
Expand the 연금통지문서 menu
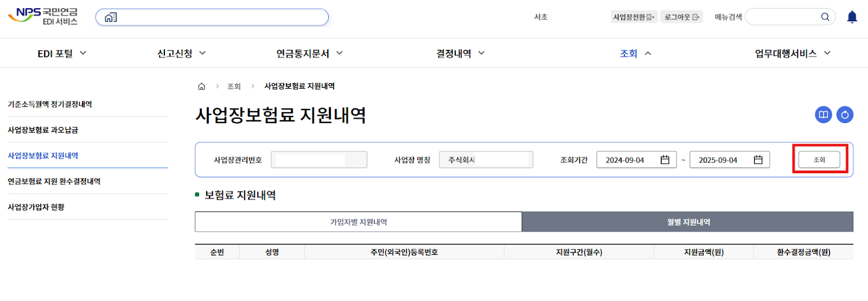(x=309, y=54)
